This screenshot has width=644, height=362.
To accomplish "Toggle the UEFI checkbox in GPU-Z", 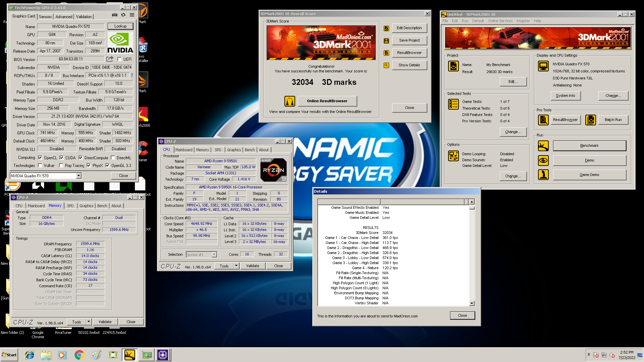I will click(119, 59).
